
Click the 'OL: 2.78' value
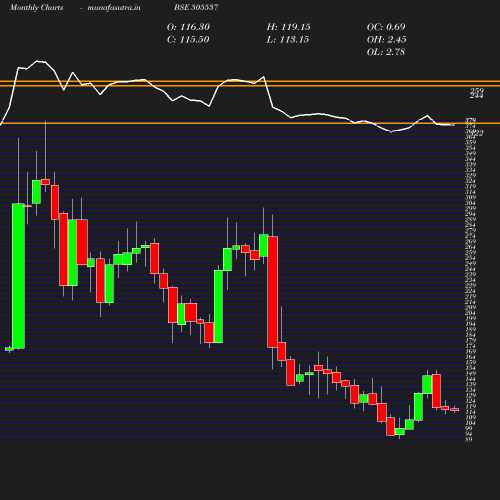[386, 52]
